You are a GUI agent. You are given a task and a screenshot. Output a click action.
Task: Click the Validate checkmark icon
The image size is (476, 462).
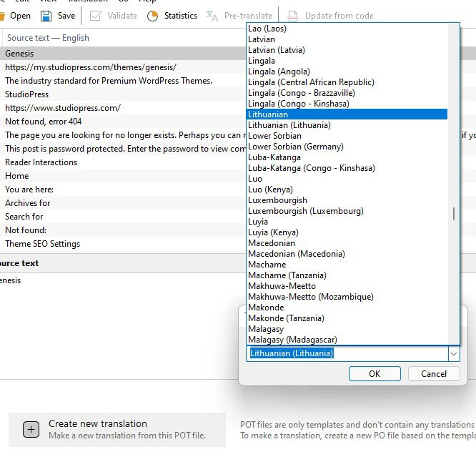click(96, 16)
